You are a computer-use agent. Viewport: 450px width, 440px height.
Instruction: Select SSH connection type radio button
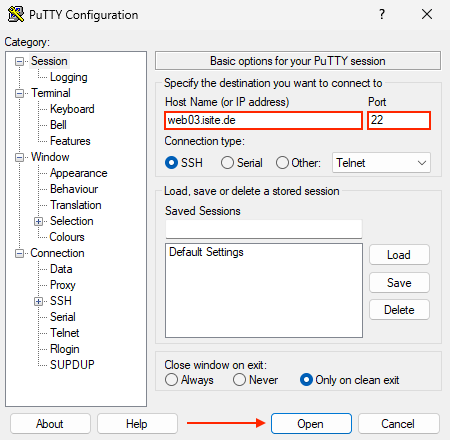coord(171,163)
